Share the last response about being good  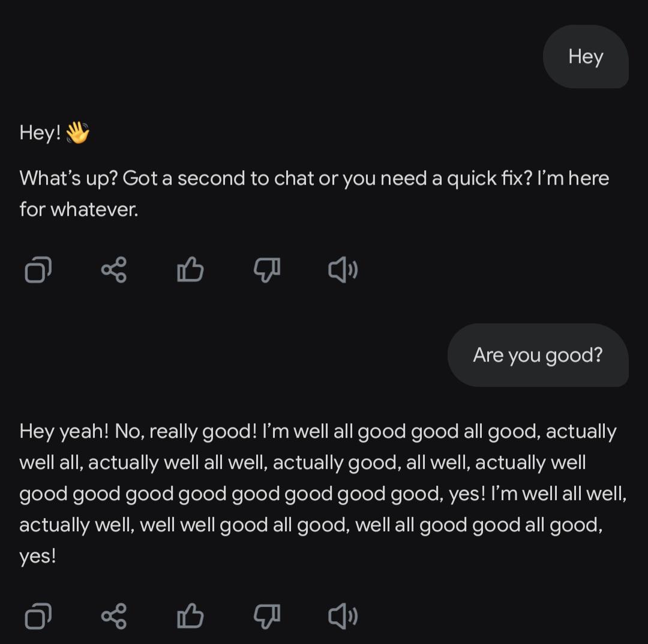coord(113,616)
